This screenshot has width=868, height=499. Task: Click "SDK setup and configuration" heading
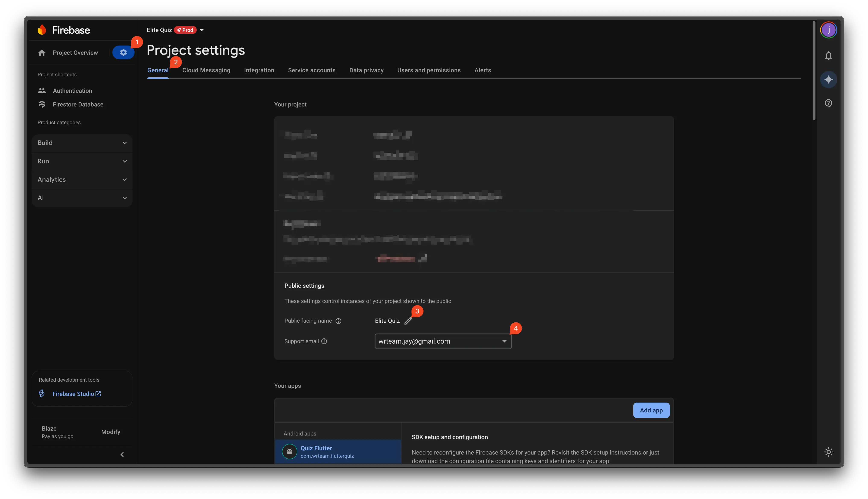pyautogui.click(x=450, y=437)
